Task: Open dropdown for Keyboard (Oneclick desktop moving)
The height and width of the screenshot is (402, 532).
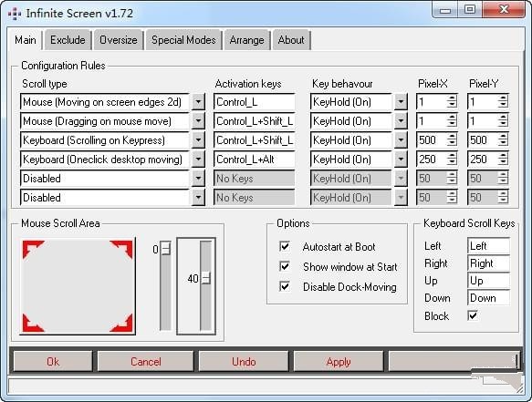Action: pyautogui.click(x=198, y=159)
